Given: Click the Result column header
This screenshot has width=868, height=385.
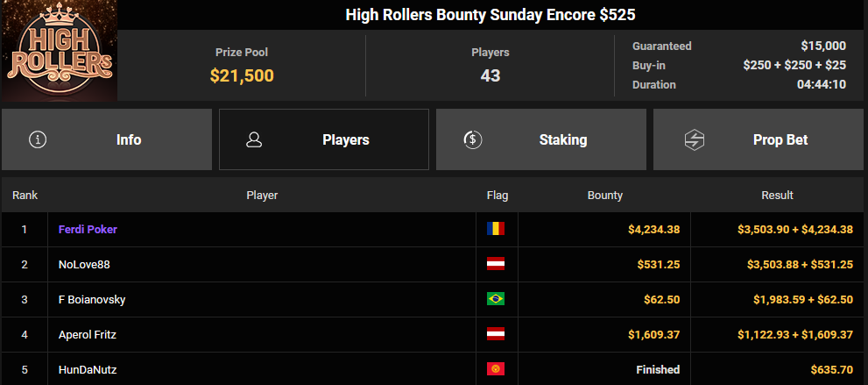Looking at the screenshot, I should point(777,196).
